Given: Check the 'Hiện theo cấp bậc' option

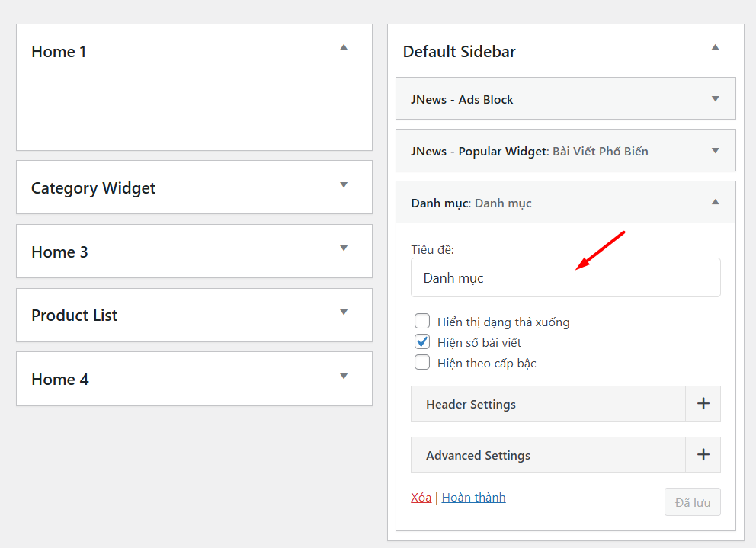Looking at the screenshot, I should coord(422,362).
